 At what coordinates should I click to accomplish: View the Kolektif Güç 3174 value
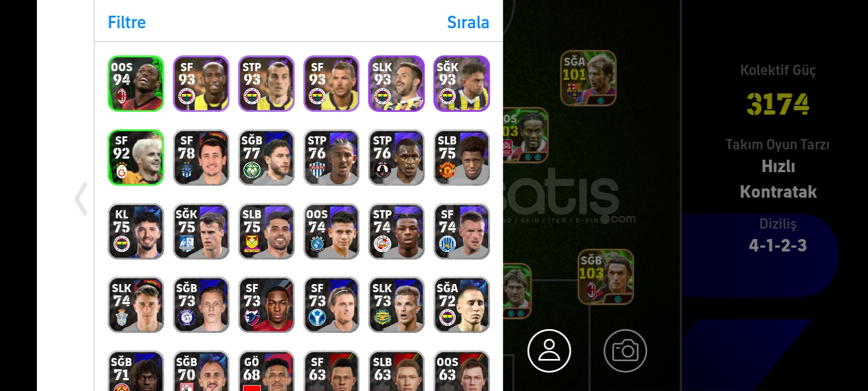(777, 103)
